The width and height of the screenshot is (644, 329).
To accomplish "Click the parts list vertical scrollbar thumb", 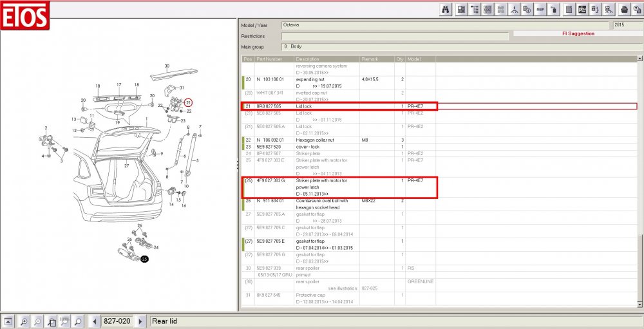I will 639,268.
